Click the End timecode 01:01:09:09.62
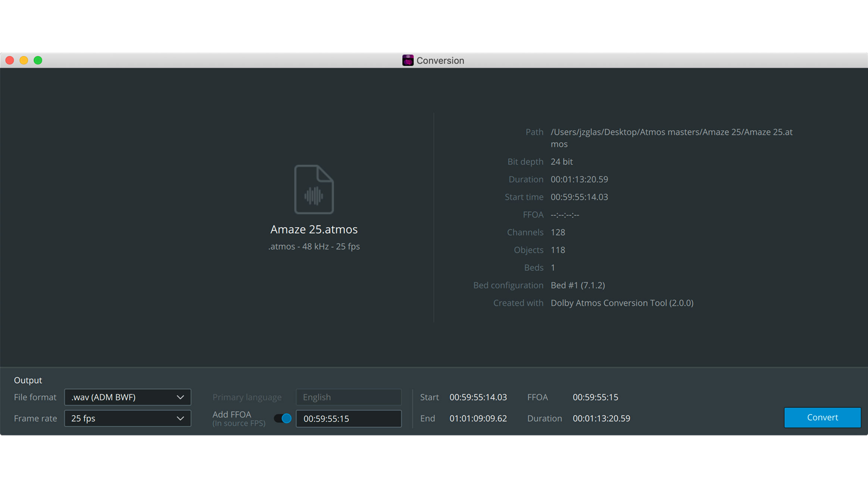The width and height of the screenshot is (868, 488). point(478,418)
